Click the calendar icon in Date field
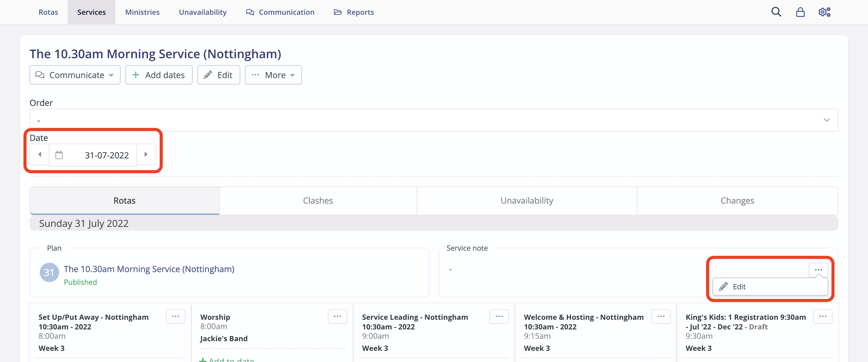This screenshot has height=362, width=868. (x=59, y=155)
